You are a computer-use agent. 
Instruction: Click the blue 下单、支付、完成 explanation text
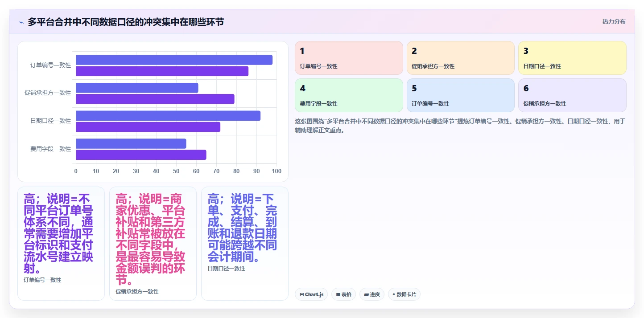(x=242, y=228)
